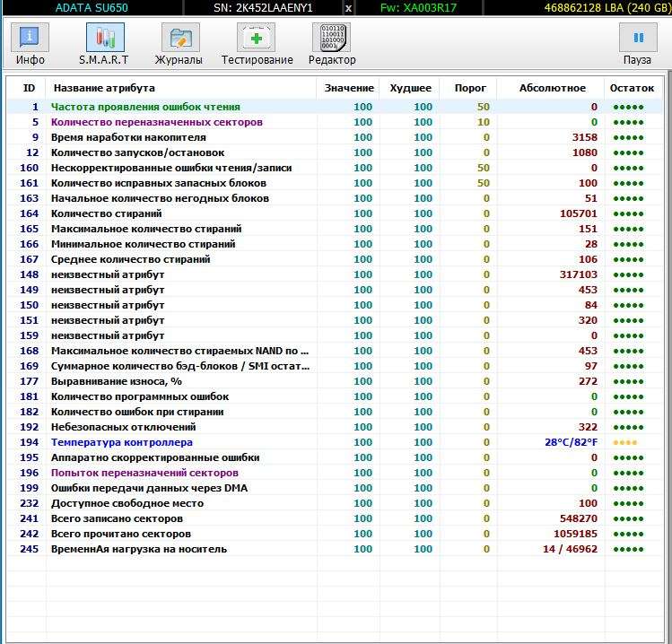Viewport: 672px width, 644px height.
Task: Select row Максимальное количество стираемых NAND
Action: [335, 351]
